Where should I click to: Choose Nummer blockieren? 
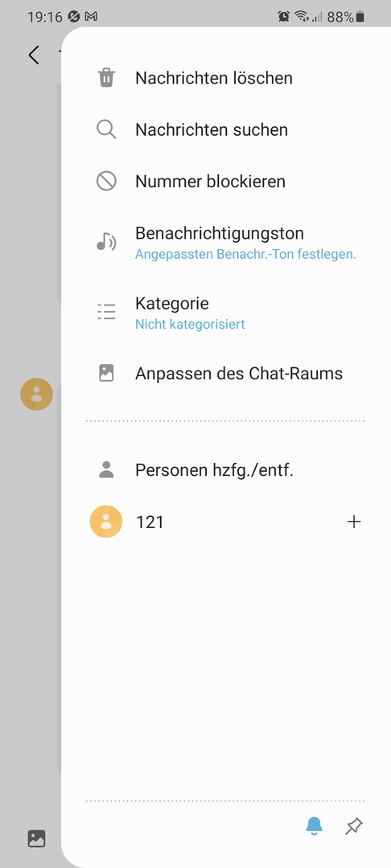point(224,181)
